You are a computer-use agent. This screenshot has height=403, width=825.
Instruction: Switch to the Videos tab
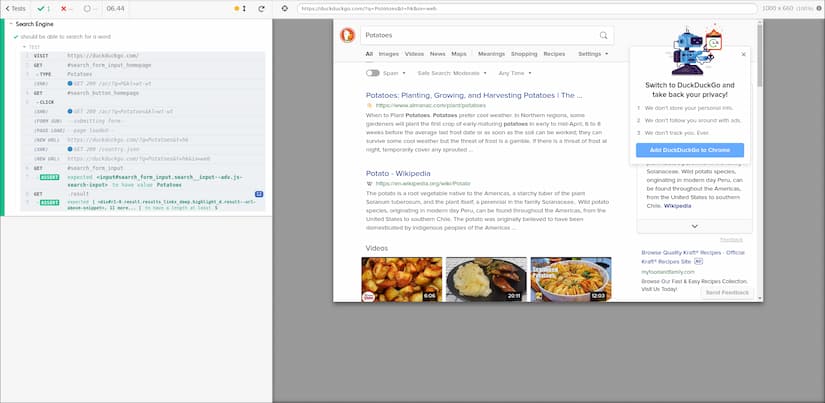pos(415,54)
